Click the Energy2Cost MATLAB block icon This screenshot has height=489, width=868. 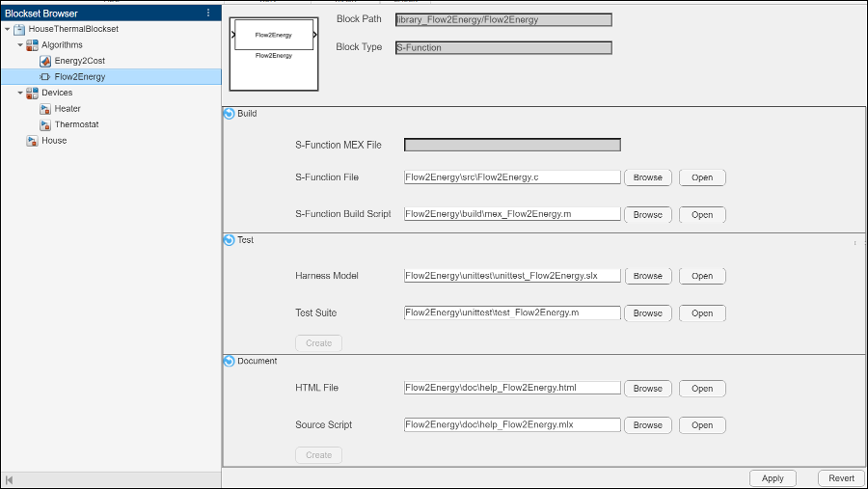[x=45, y=61]
